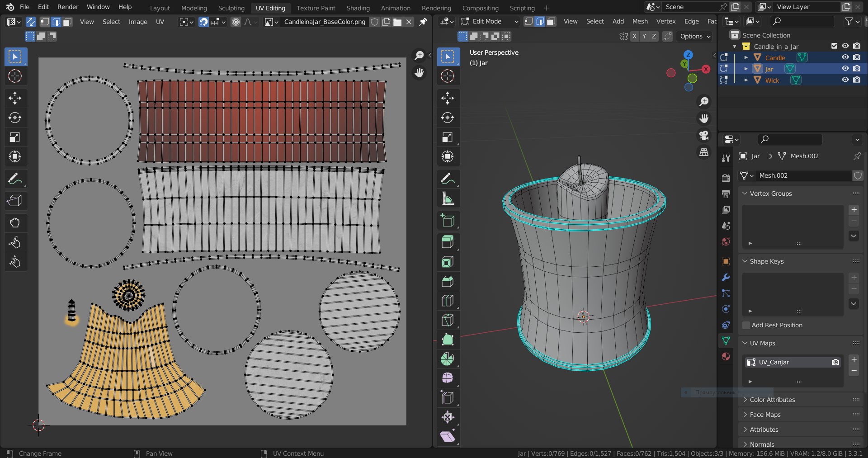Uncheck the Candle_in_a_Jar collection checkbox
The width and height of the screenshot is (868, 458).
click(x=834, y=46)
